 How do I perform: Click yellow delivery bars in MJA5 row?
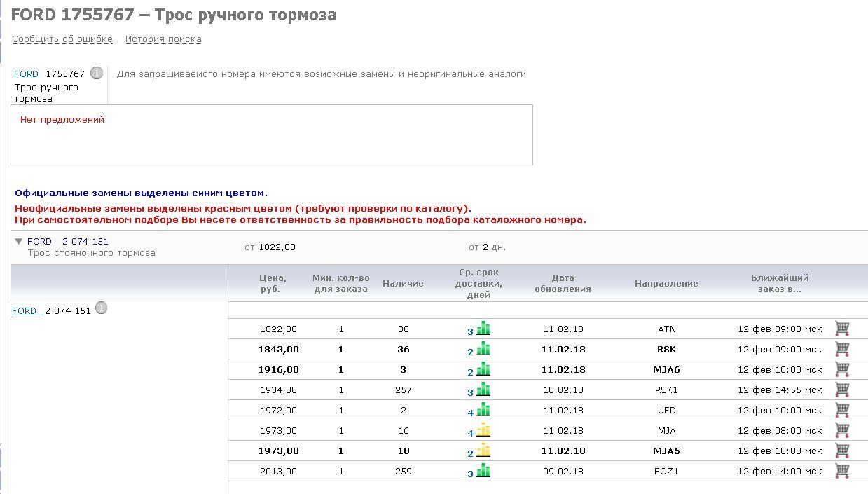tap(483, 450)
